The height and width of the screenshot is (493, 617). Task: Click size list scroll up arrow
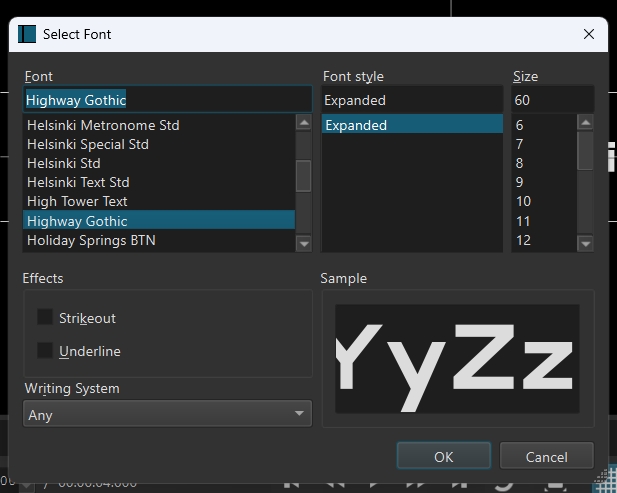point(586,123)
